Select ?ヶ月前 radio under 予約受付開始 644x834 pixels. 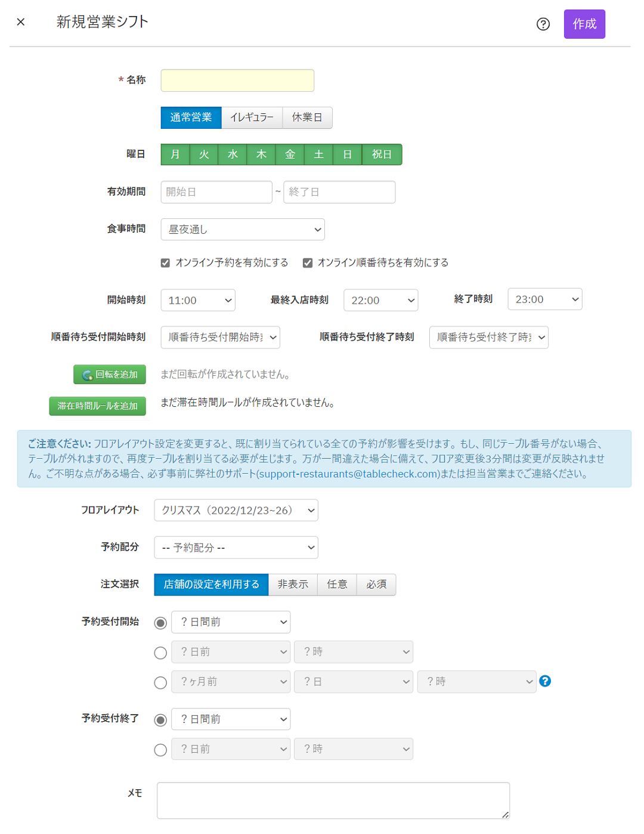[160, 682]
